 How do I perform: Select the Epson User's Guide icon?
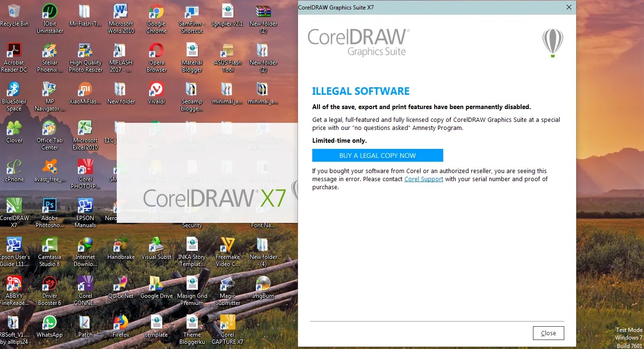(14, 252)
